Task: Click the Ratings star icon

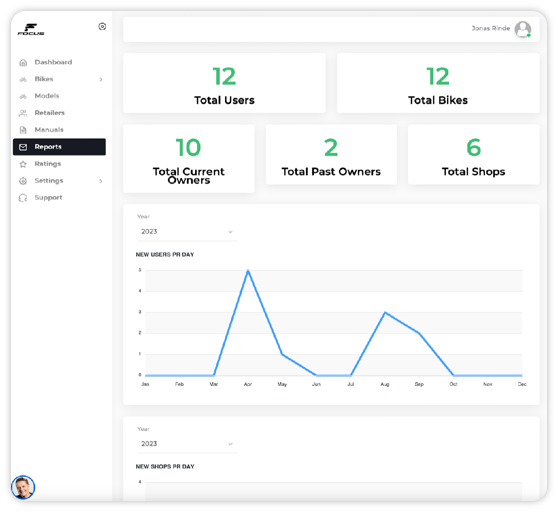Action: coord(23,164)
